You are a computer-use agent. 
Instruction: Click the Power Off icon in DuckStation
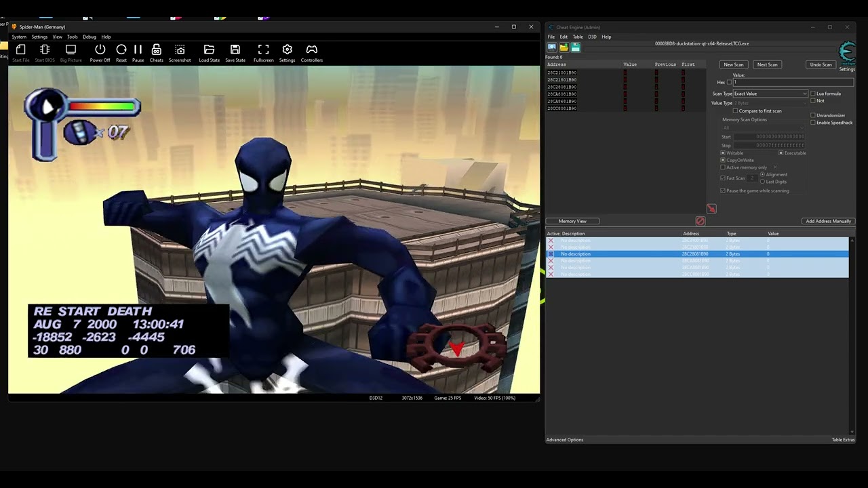tap(100, 49)
